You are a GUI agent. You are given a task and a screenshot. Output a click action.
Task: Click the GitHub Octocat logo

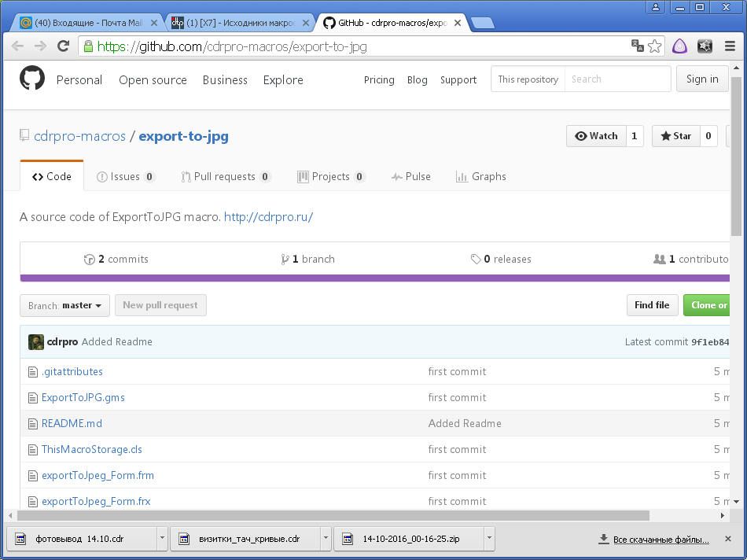(x=32, y=78)
